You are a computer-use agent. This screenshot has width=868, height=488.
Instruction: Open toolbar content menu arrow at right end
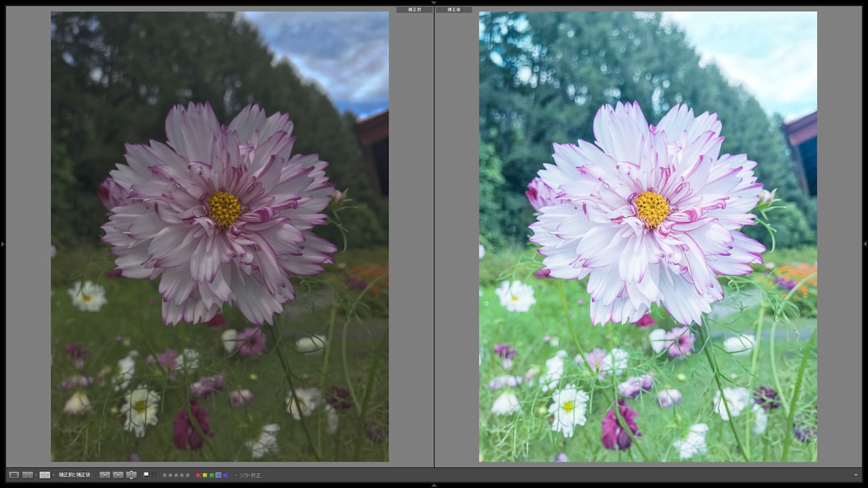[856, 475]
